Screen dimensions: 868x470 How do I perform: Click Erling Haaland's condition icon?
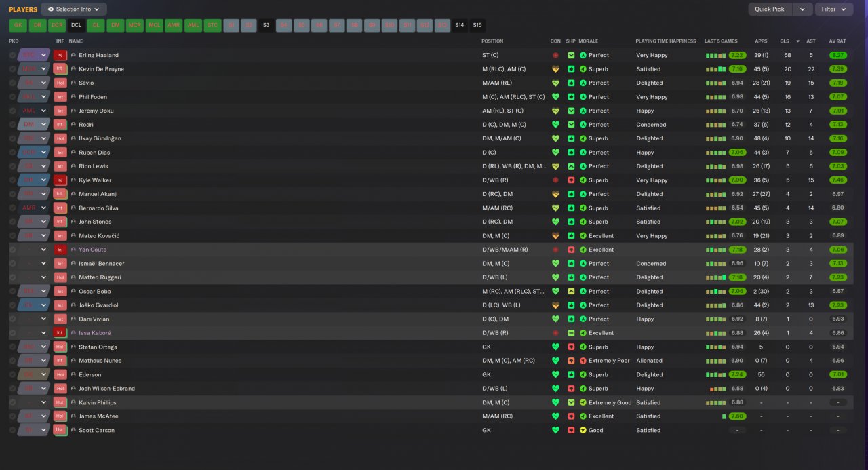(x=556, y=55)
